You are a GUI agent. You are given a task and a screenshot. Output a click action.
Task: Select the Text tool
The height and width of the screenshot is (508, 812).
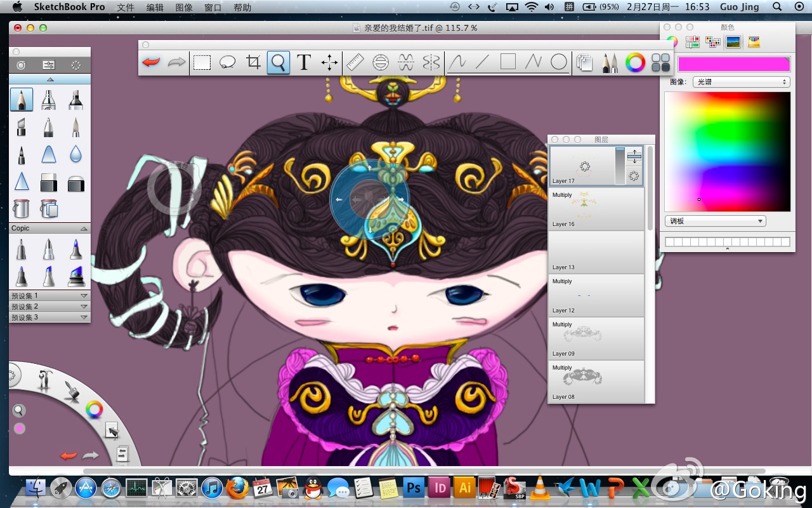(x=304, y=62)
